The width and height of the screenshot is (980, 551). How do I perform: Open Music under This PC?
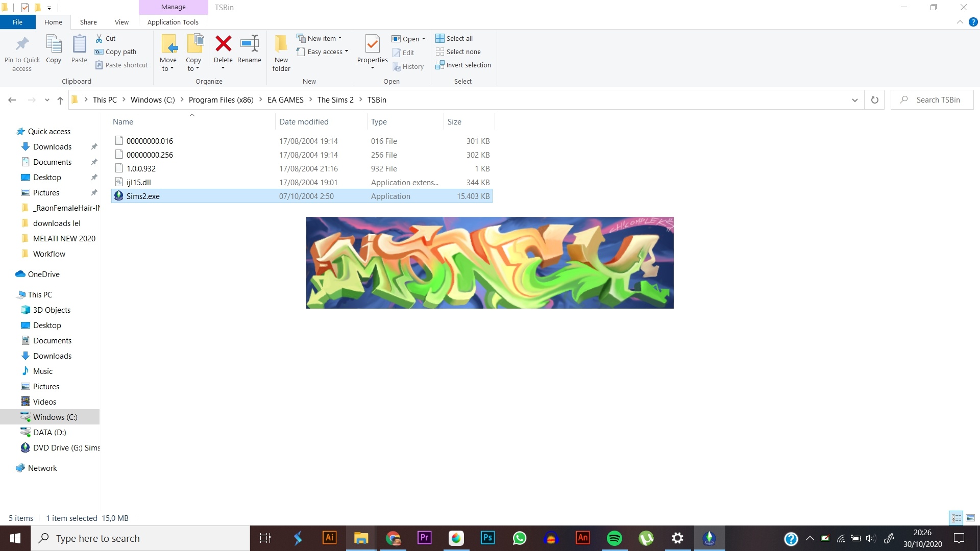(43, 371)
